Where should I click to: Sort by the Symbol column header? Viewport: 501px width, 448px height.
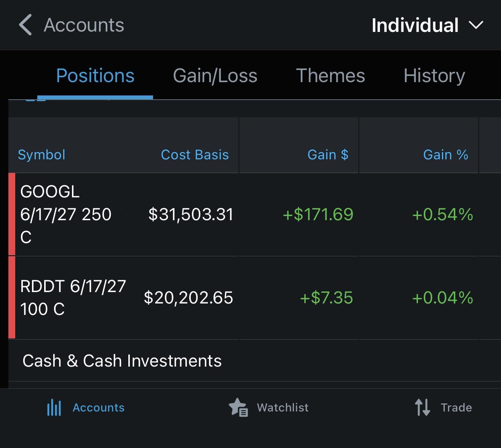pos(41,155)
